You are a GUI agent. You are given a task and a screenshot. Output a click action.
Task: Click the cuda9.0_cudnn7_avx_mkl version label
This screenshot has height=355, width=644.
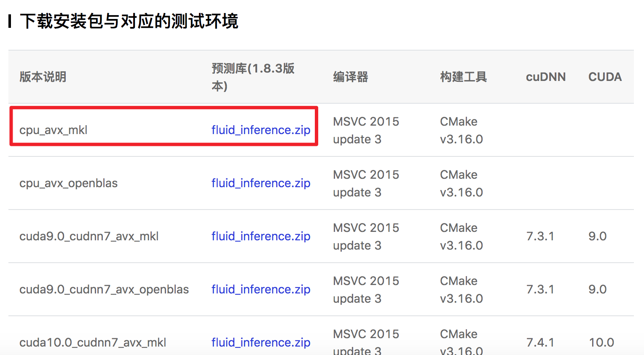(x=89, y=236)
